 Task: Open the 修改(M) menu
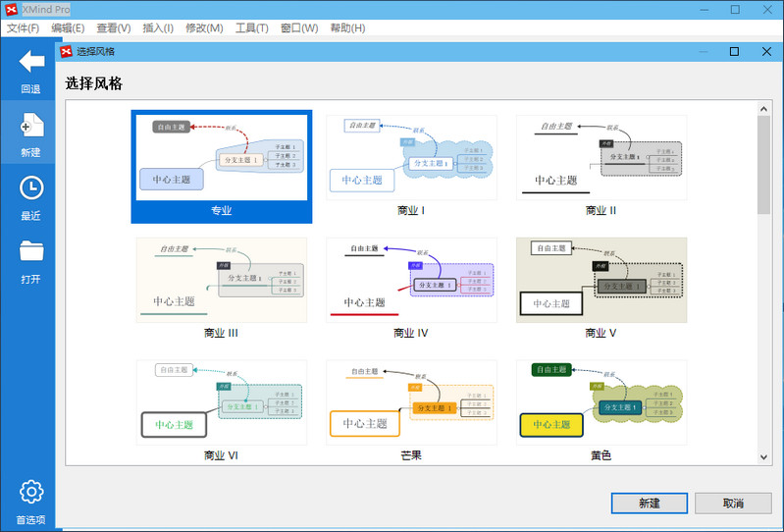coord(204,28)
